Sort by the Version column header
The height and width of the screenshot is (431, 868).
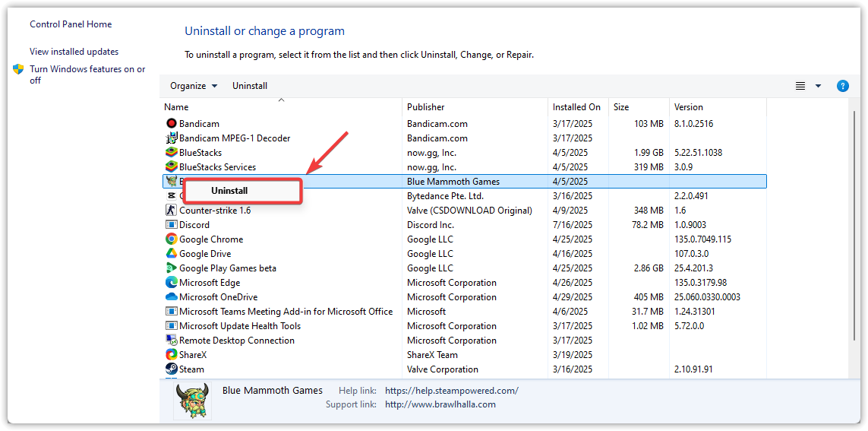[718, 107]
